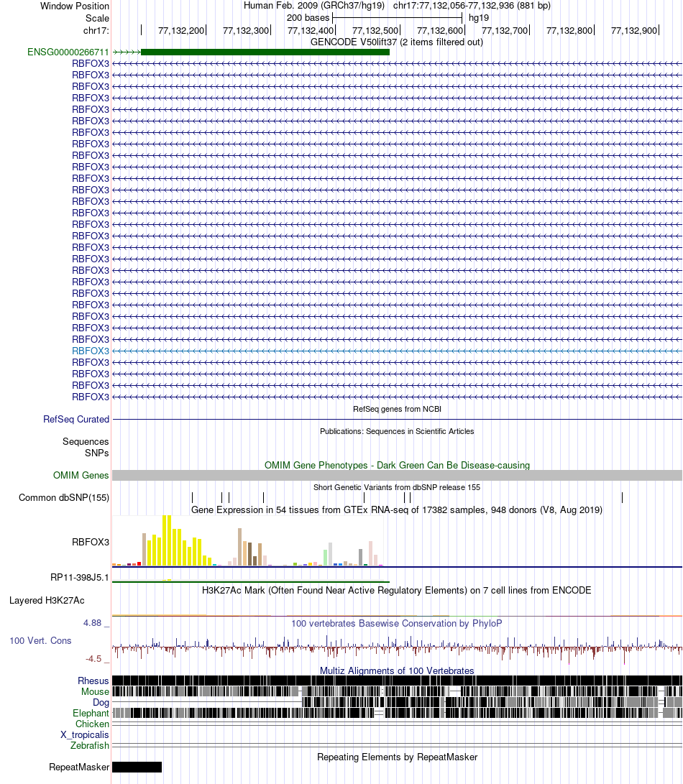683x784 pixels.
Task: Click chr17:77,132,056-77,132,936 (881 bp) position text
Action: click(x=472, y=6)
